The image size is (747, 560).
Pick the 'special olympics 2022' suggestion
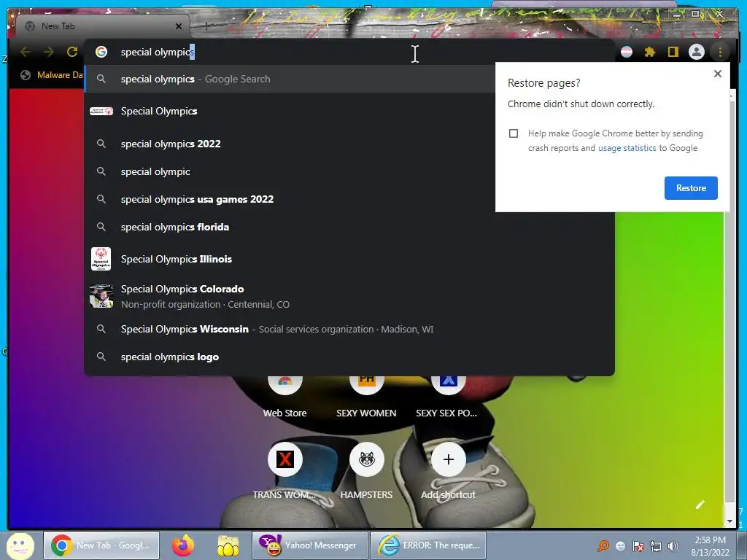[290, 144]
